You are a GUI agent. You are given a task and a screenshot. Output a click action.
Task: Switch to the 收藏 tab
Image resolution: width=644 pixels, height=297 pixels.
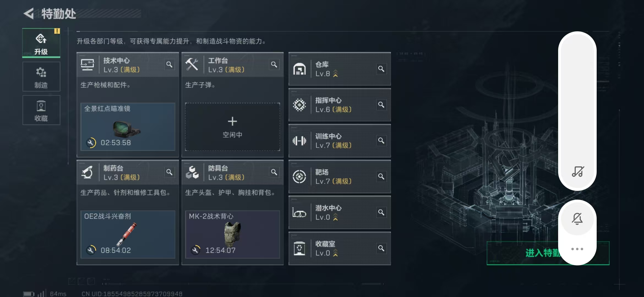pyautogui.click(x=41, y=110)
